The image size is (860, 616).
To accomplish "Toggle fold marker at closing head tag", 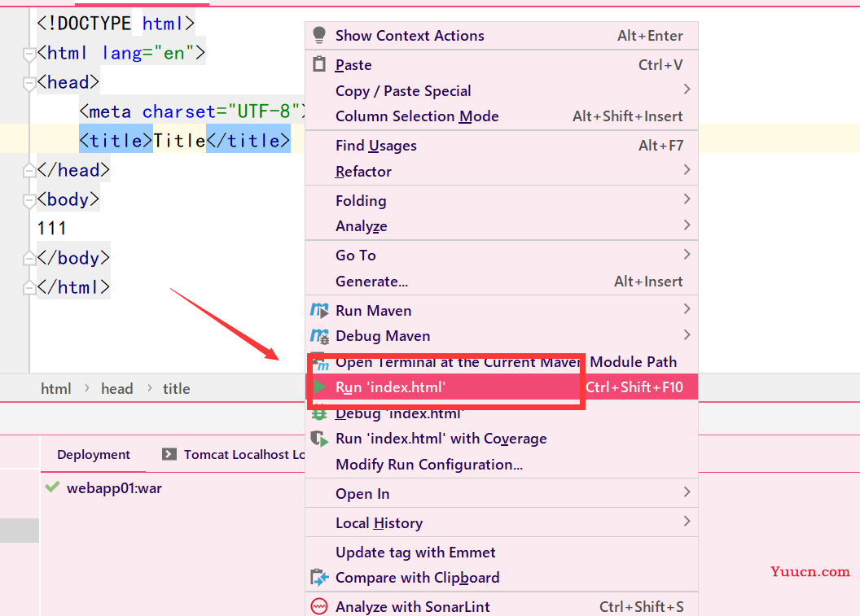I will pyautogui.click(x=29, y=170).
